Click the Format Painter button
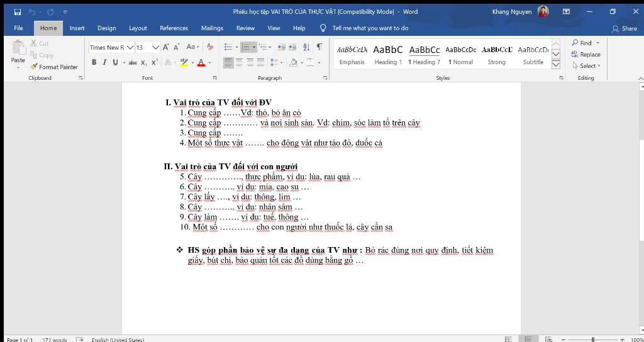This screenshot has width=644, height=342. [54, 67]
